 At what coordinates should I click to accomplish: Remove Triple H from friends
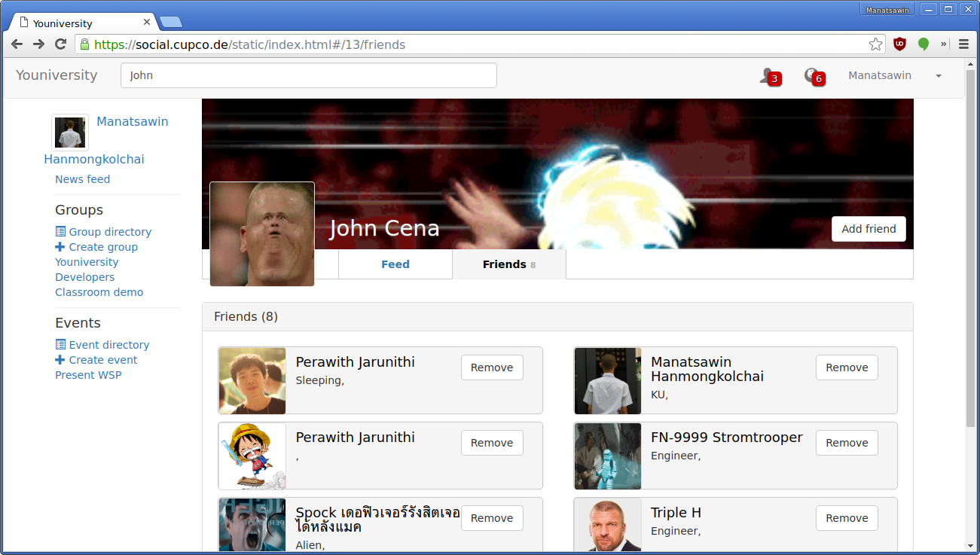point(847,518)
